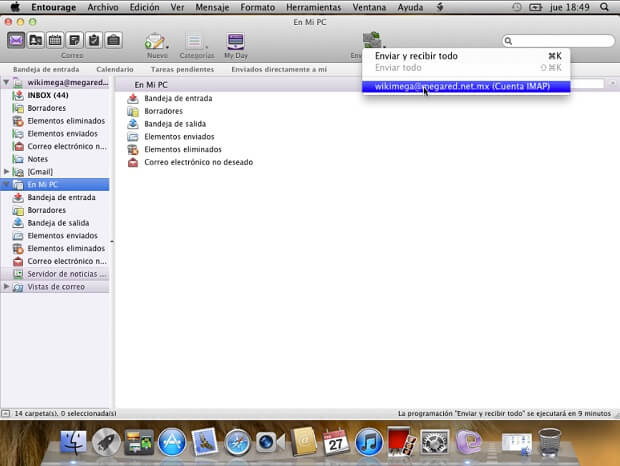The width and height of the screenshot is (620, 466).
Task: Open Address Book view icon
Action: (36, 40)
